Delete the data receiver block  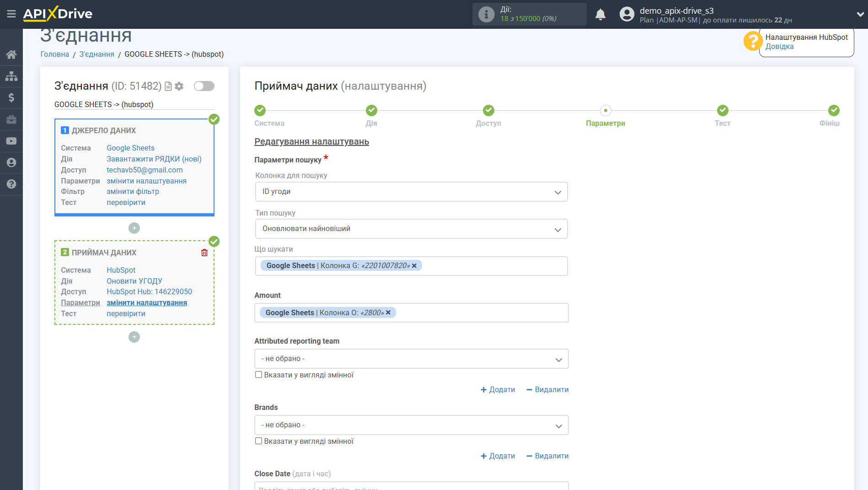pyautogui.click(x=204, y=253)
